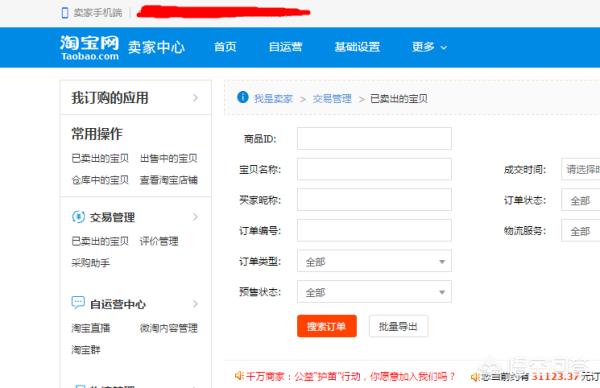Open 基础设置 in the top navigation
This screenshot has width=600, height=388.
(x=357, y=47)
